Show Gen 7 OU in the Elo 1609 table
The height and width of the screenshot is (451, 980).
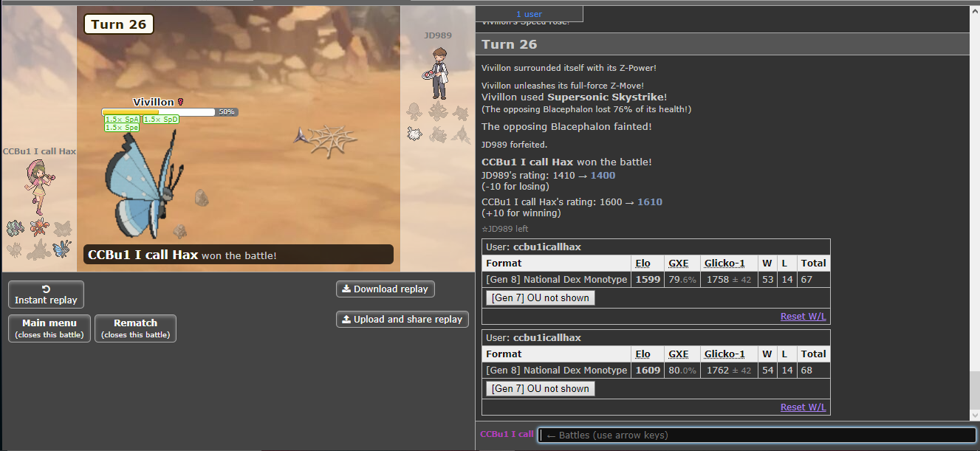pyautogui.click(x=541, y=388)
